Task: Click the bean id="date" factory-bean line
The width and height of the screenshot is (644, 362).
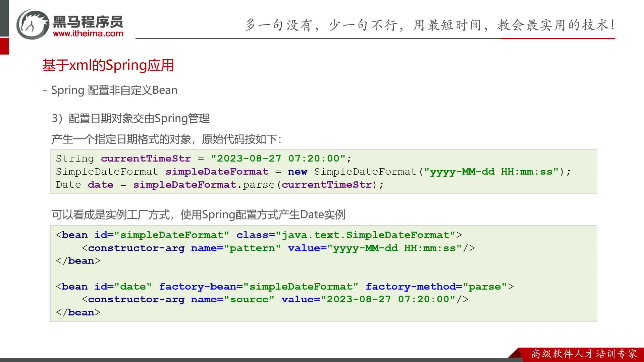Action: pos(285,287)
